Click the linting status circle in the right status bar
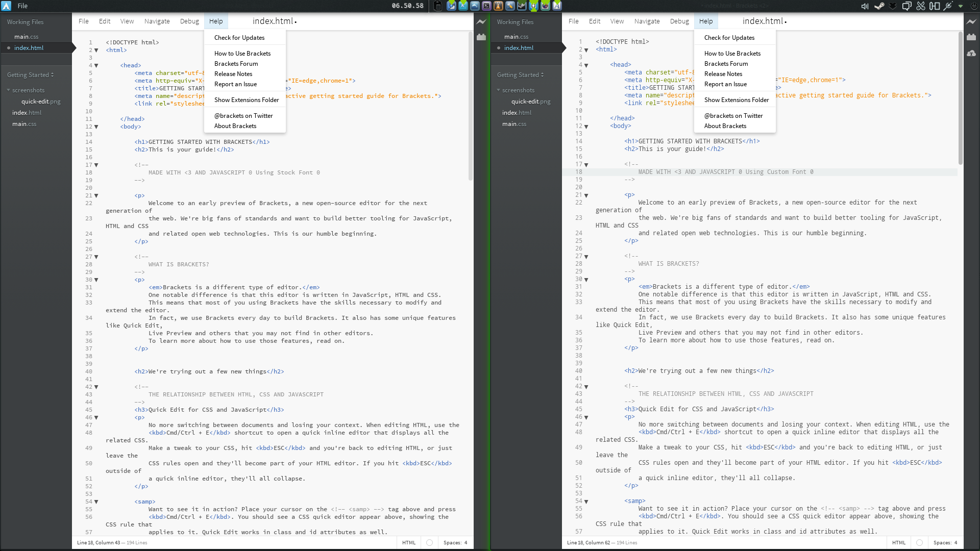 point(919,543)
